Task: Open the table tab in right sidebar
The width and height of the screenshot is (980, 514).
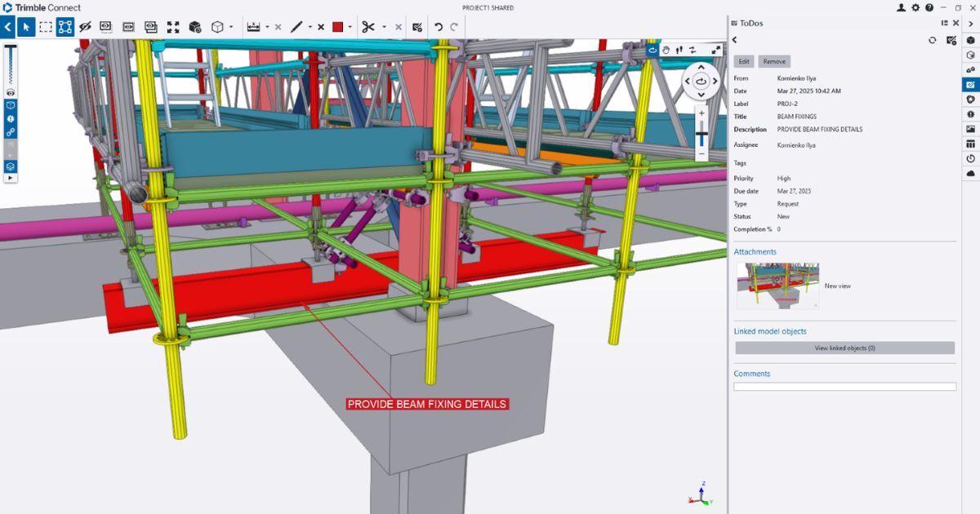Action: point(970,144)
